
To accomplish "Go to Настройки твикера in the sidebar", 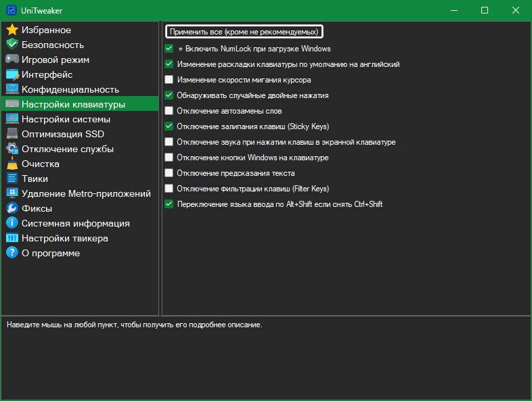I will pos(64,238).
